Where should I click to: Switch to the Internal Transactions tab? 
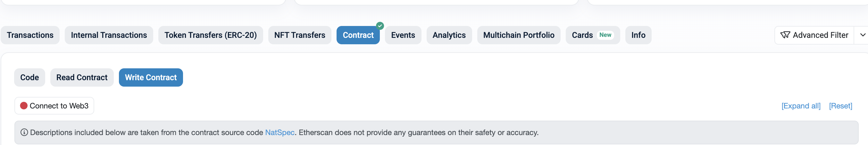[x=109, y=35]
